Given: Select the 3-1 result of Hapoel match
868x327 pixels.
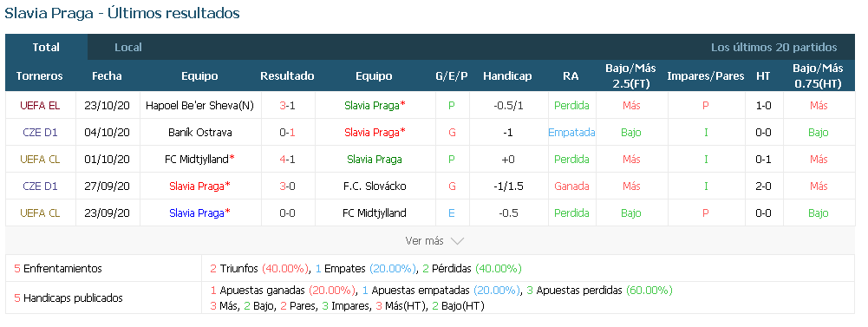Looking at the screenshot, I should [287, 105].
